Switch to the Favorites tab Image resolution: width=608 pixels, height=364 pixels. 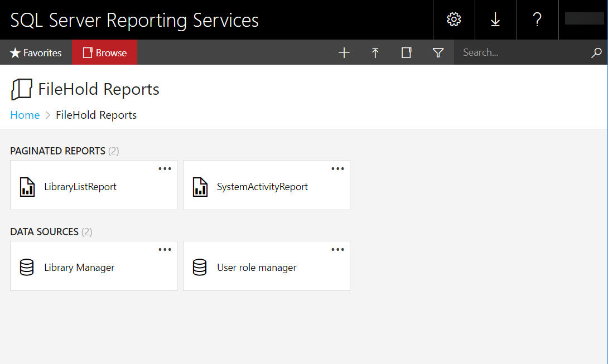(x=35, y=52)
